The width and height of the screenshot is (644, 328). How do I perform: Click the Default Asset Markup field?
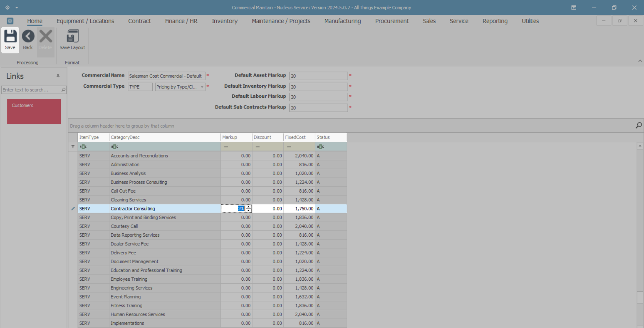(x=318, y=76)
